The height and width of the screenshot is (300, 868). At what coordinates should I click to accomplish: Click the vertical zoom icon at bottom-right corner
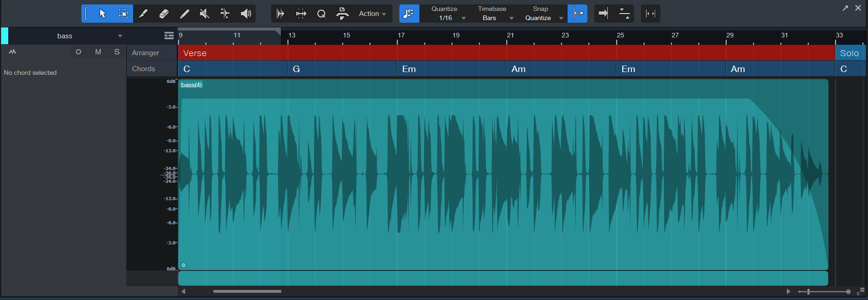click(860, 291)
